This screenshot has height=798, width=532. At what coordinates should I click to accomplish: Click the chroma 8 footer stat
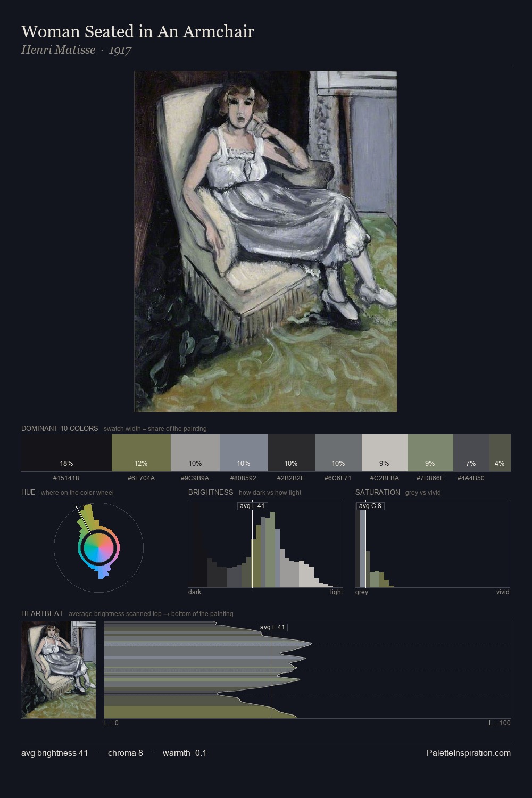[x=126, y=753]
